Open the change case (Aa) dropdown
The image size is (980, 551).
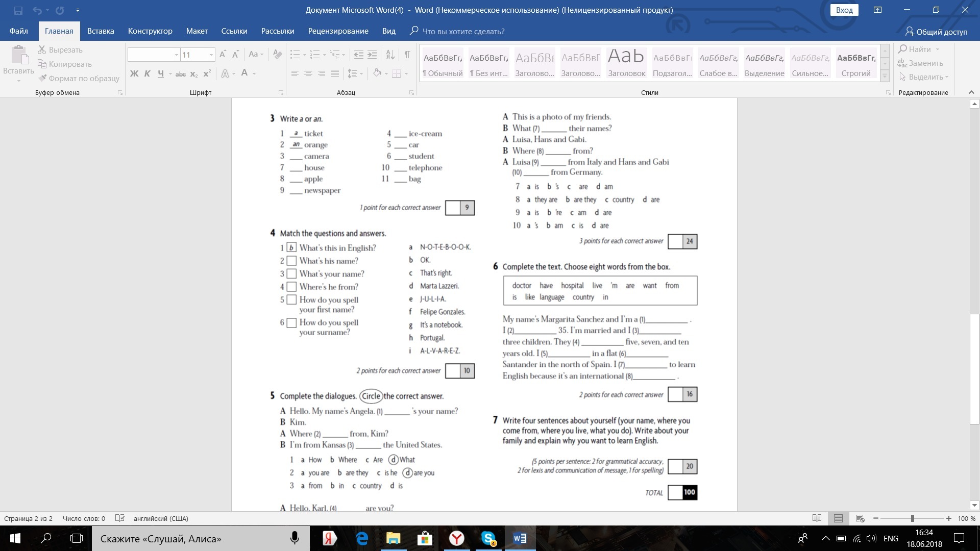[256, 55]
